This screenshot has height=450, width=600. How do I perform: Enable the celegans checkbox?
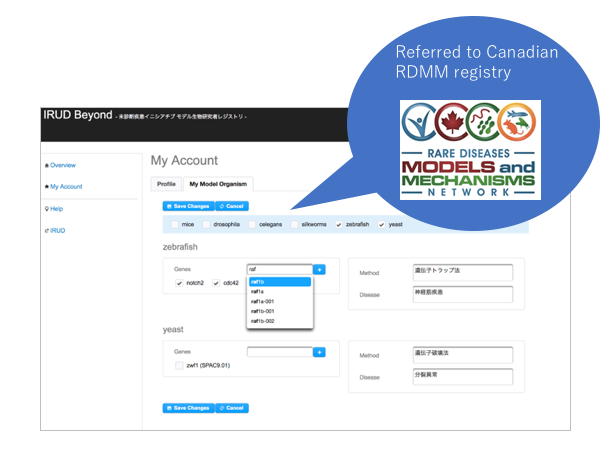click(252, 225)
